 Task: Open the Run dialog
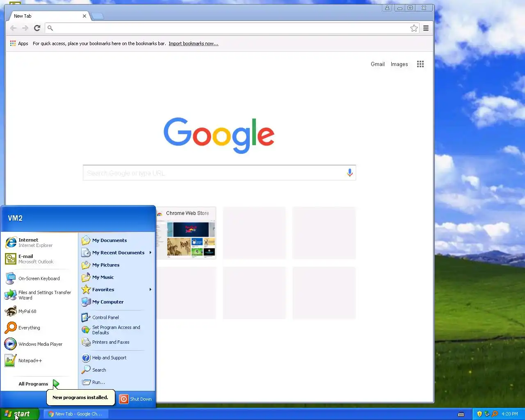116,382
